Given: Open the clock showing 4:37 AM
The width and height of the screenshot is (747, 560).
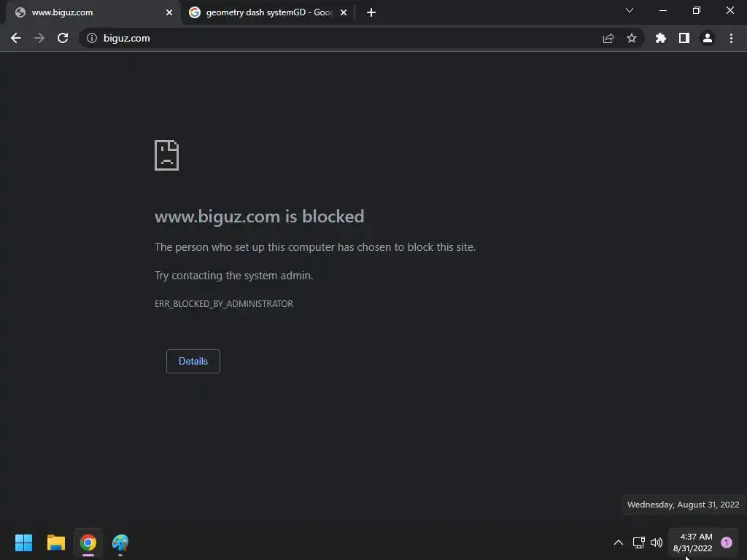Looking at the screenshot, I should click(693, 542).
